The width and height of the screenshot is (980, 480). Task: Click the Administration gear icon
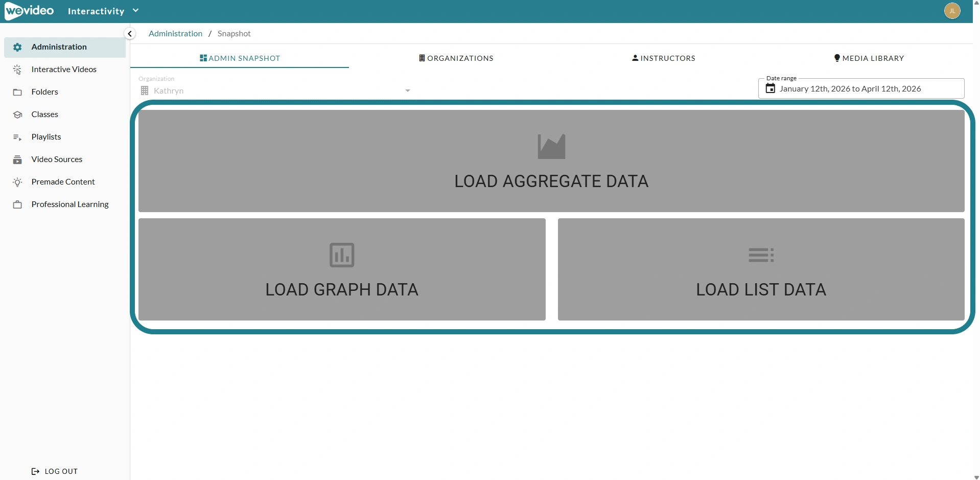(x=17, y=47)
